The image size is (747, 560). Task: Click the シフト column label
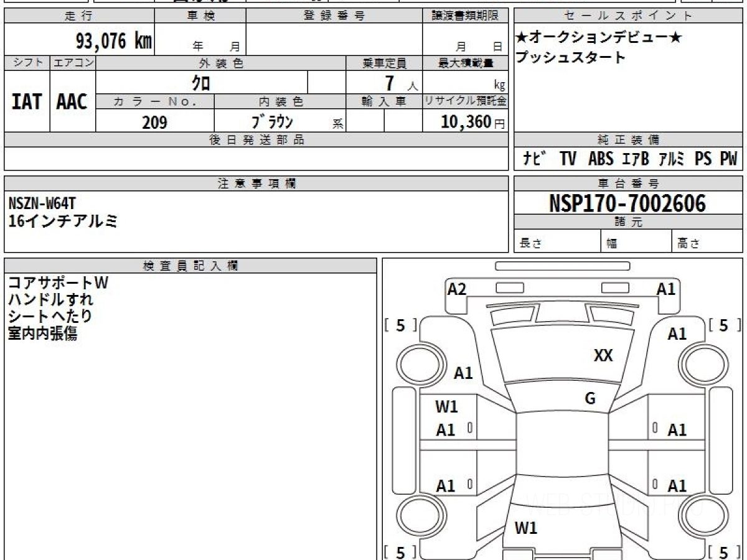click(x=27, y=63)
